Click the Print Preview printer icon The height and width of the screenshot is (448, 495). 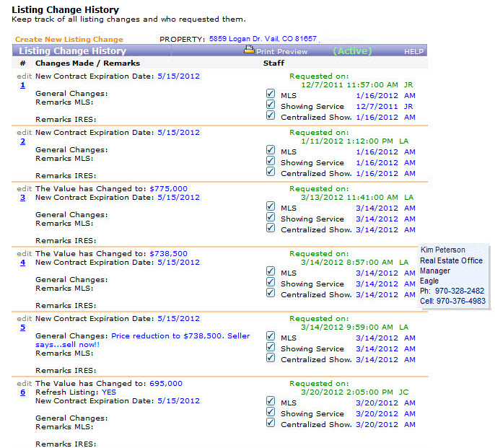(249, 50)
